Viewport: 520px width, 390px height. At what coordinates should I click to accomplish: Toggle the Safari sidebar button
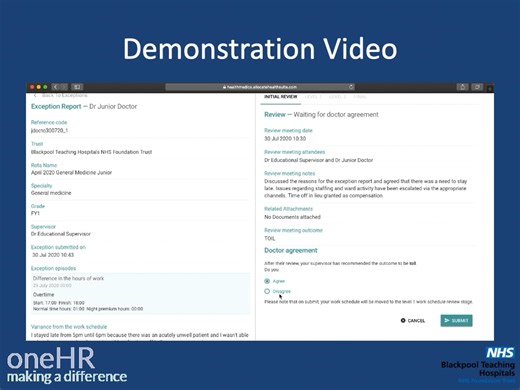77,87
